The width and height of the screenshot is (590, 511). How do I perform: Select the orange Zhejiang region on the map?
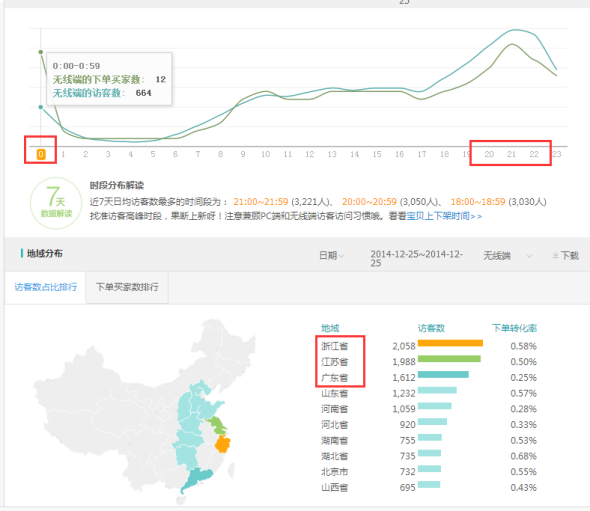[222, 444]
